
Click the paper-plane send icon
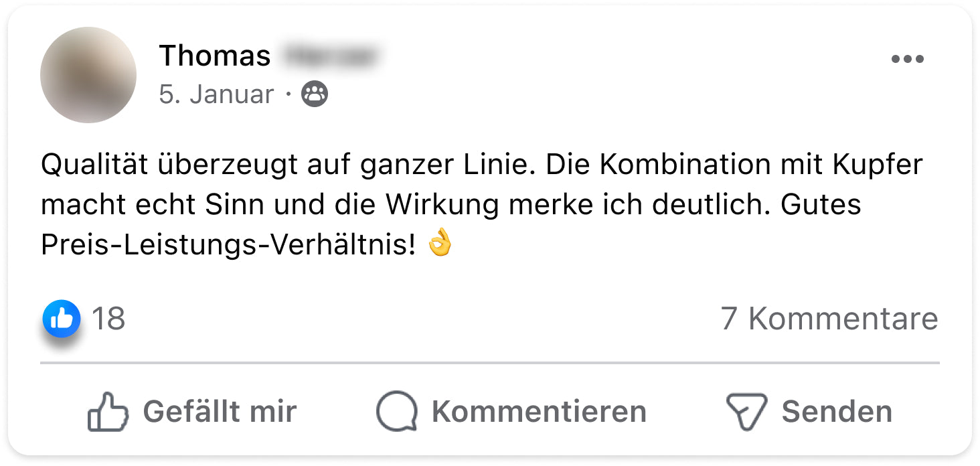746,411
